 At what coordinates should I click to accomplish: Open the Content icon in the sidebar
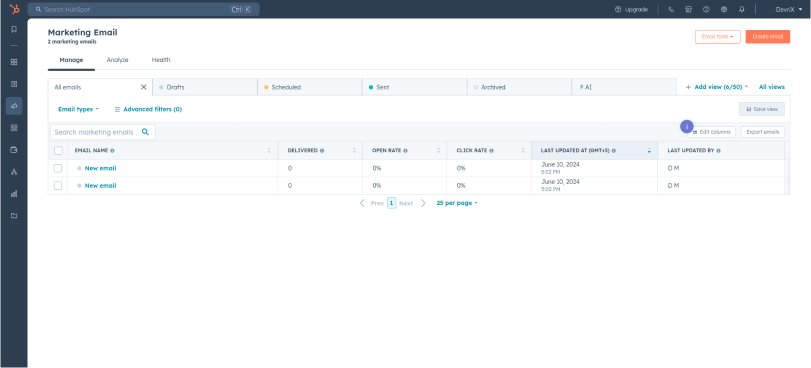pyautogui.click(x=14, y=128)
